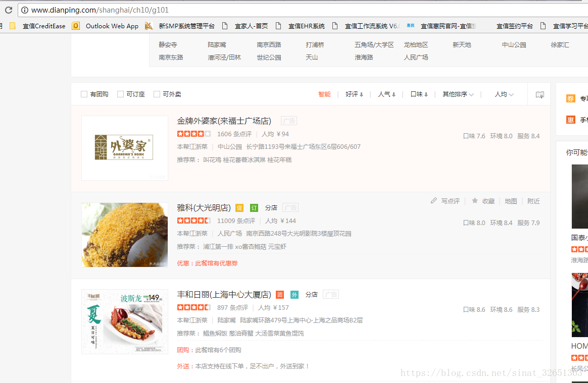Click the pencil 写点评 icon
Screen dimensions: 588x383
(434, 200)
